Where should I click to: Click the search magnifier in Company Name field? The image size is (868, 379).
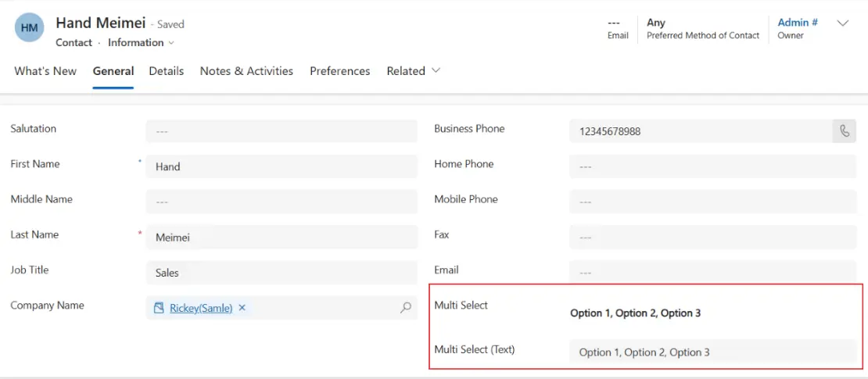(406, 308)
